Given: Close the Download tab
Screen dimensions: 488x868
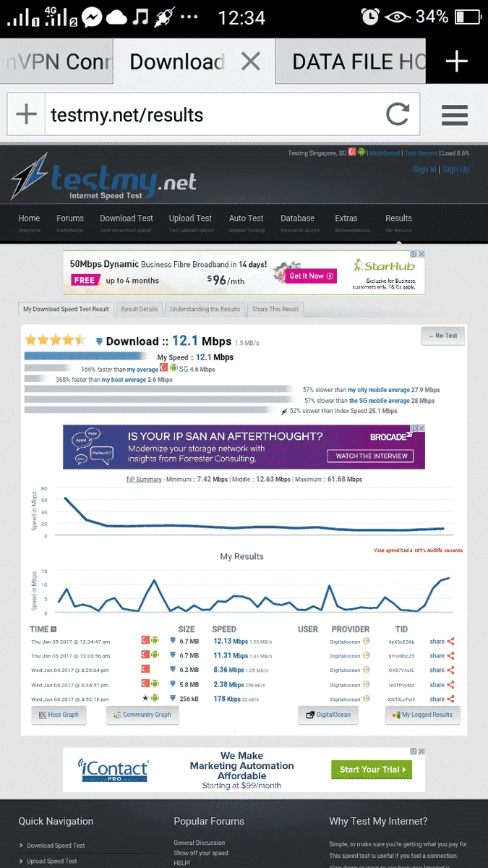Looking at the screenshot, I should [x=250, y=61].
